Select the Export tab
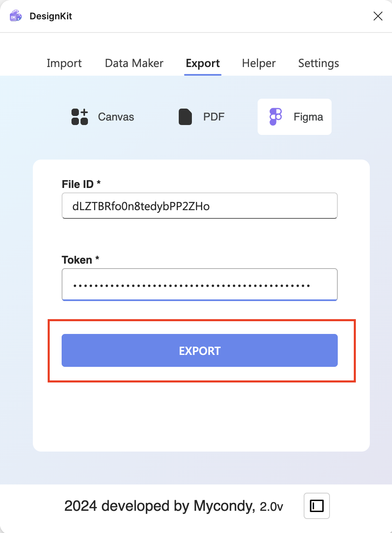Viewport: 392px width, 533px height. pyautogui.click(x=203, y=63)
